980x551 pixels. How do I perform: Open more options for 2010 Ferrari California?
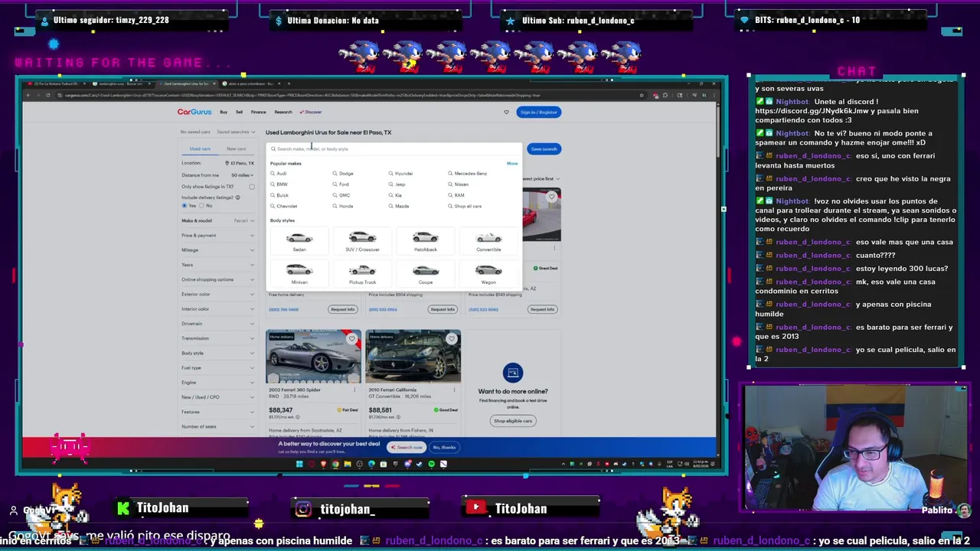(x=454, y=390)
